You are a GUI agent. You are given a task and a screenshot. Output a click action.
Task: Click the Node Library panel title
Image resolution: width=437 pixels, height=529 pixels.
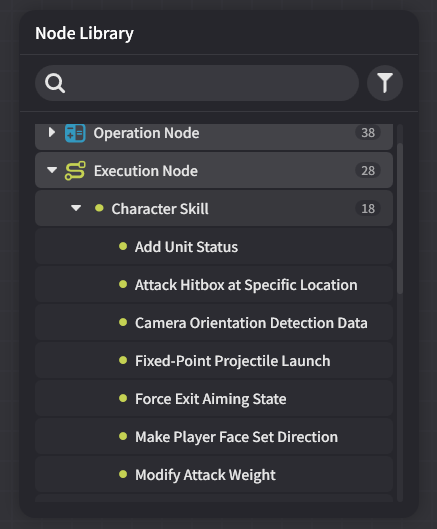[84, 33]
